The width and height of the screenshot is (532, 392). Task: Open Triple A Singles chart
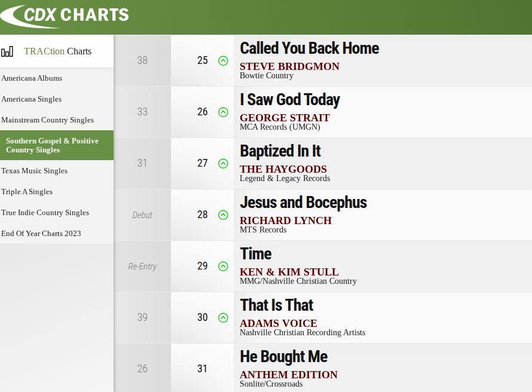27,192
